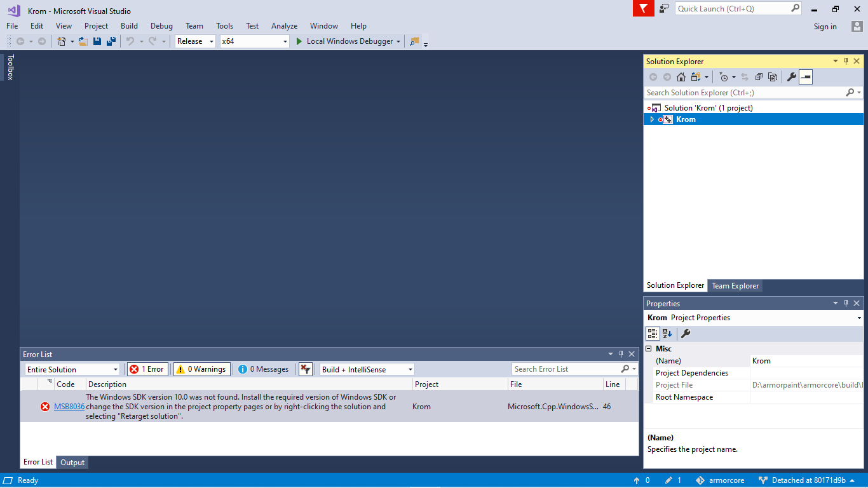This screenshot has height=488, width=868.
Task: Click the Save All icon
Action: (110, 41)
